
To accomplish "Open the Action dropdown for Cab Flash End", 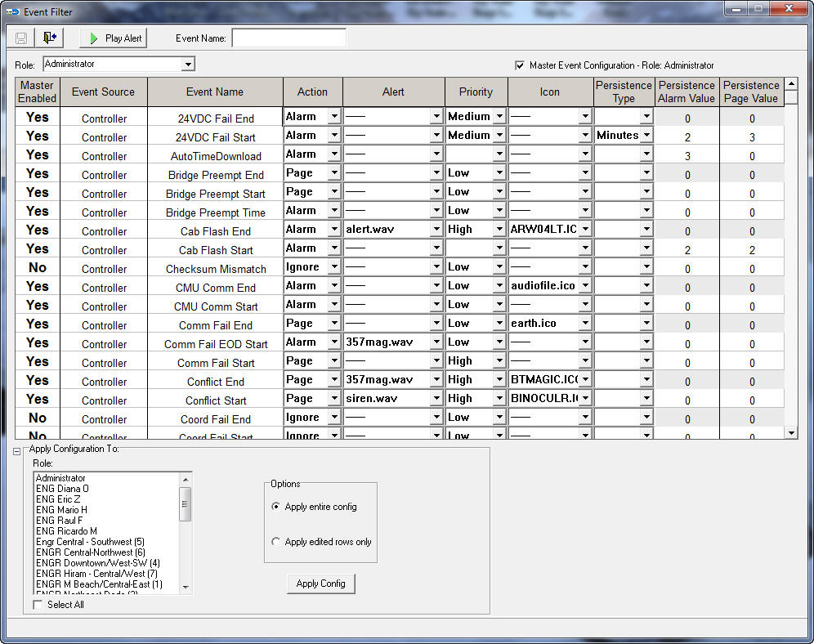I will (x=333, y=230).
